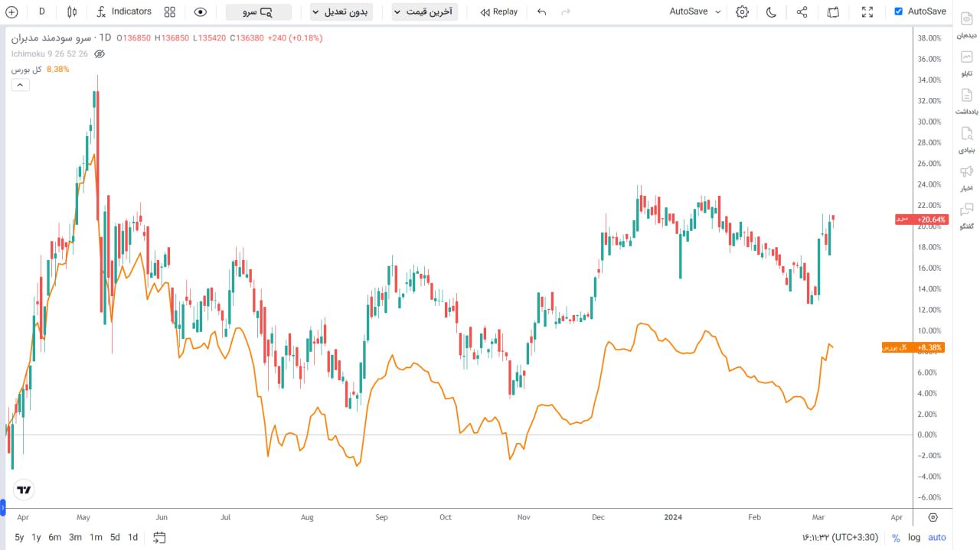Show the hidden Ichimoku indicator
The height and width of the screenshot is (550, 980).
click(x=100, y=54)
